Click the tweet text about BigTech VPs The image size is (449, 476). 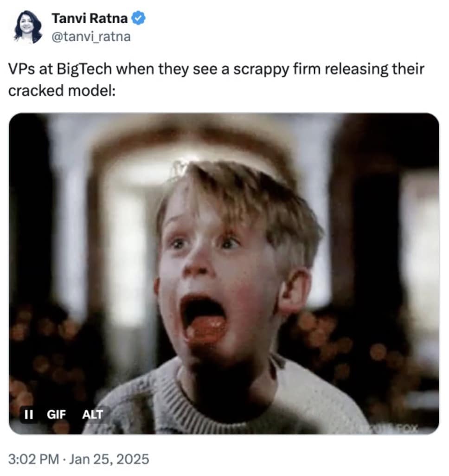[x=216, y=79]
